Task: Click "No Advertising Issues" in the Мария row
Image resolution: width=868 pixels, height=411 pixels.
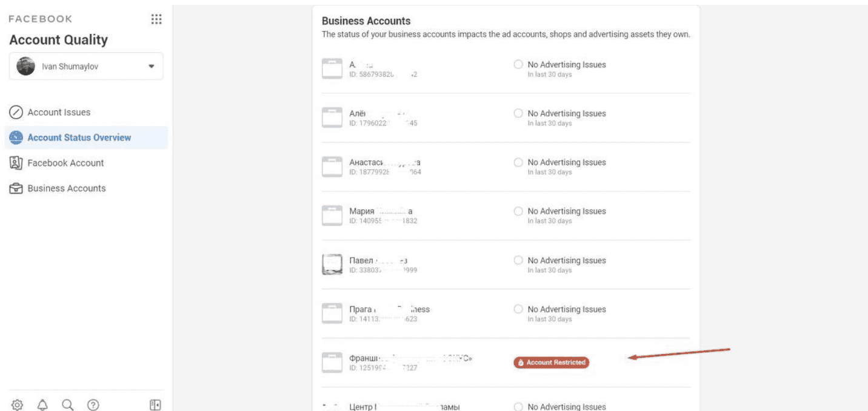Action: click(x=567, y=211)
